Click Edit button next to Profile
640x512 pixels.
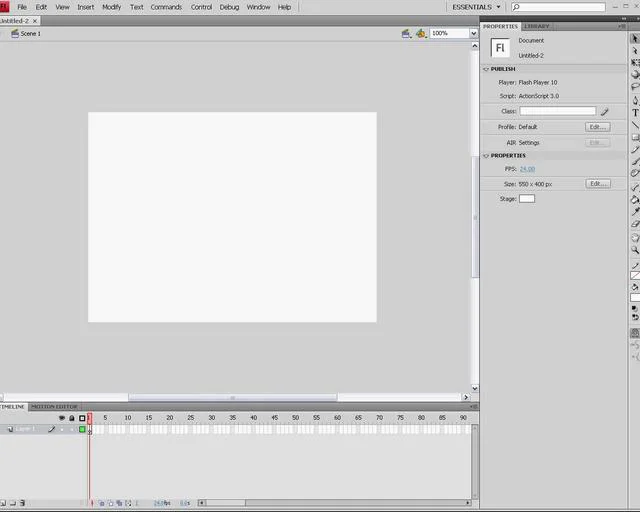pos(598,127)
